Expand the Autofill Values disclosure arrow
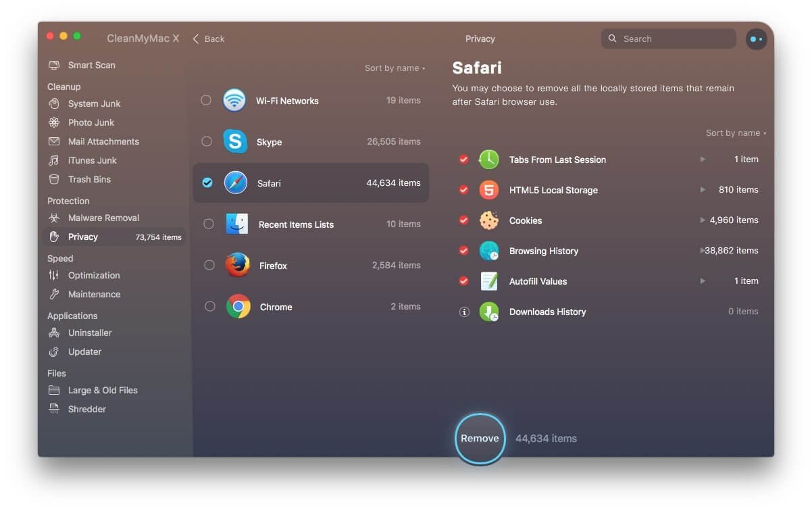 (x=703, y=281)
